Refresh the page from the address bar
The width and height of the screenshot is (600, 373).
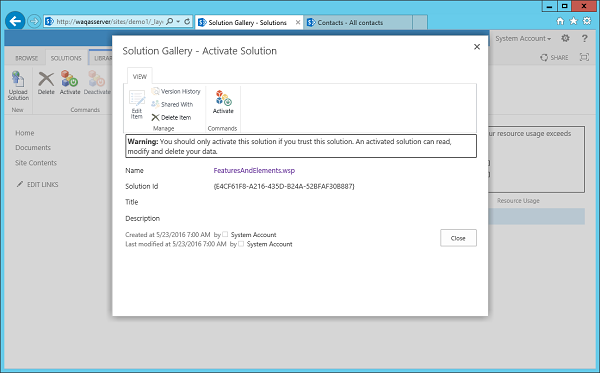pos(187,21)
